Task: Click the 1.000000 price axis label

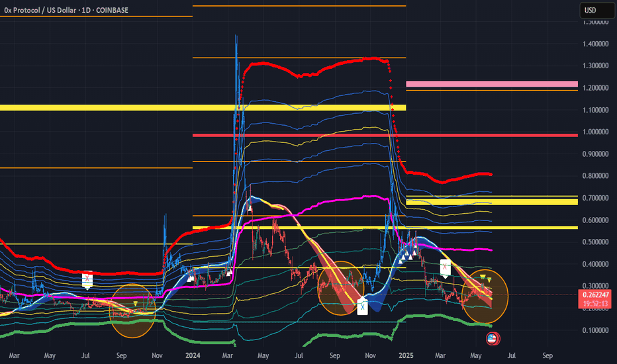Action: (x=596, y=132)
